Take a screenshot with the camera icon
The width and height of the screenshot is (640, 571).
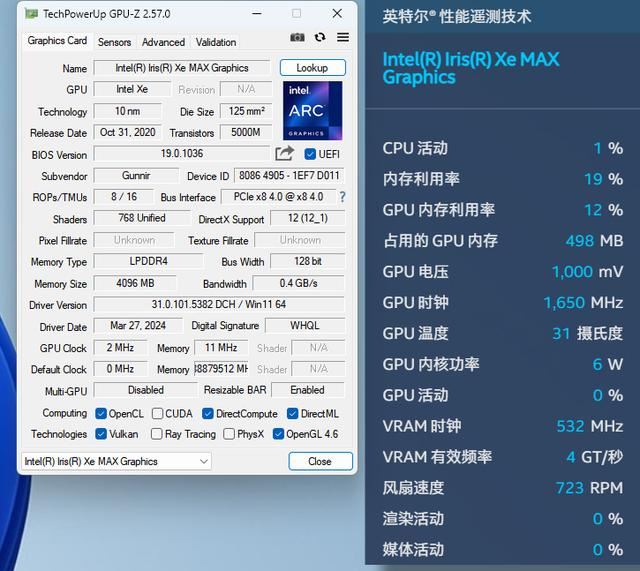click(297, 38)
